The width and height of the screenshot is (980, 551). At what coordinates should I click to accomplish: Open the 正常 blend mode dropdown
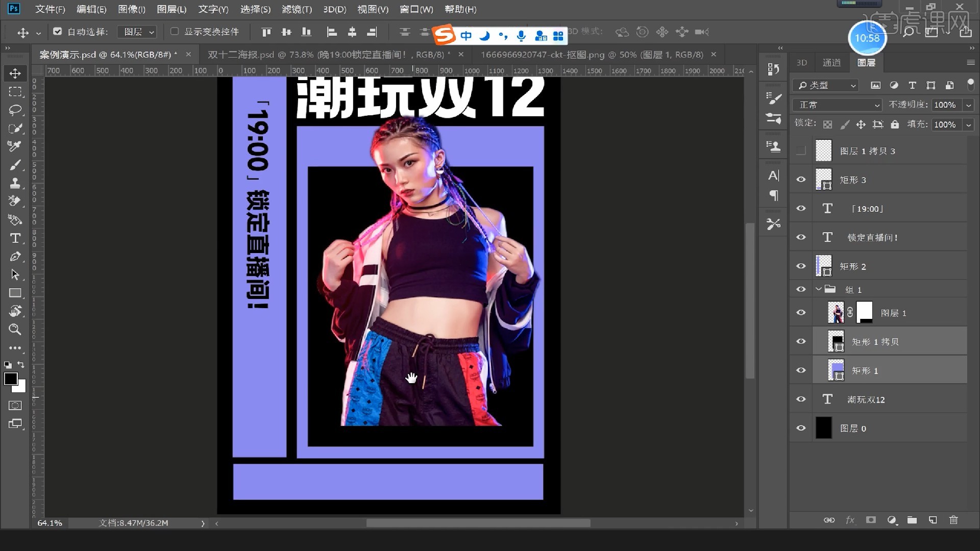tap(837, 105)
